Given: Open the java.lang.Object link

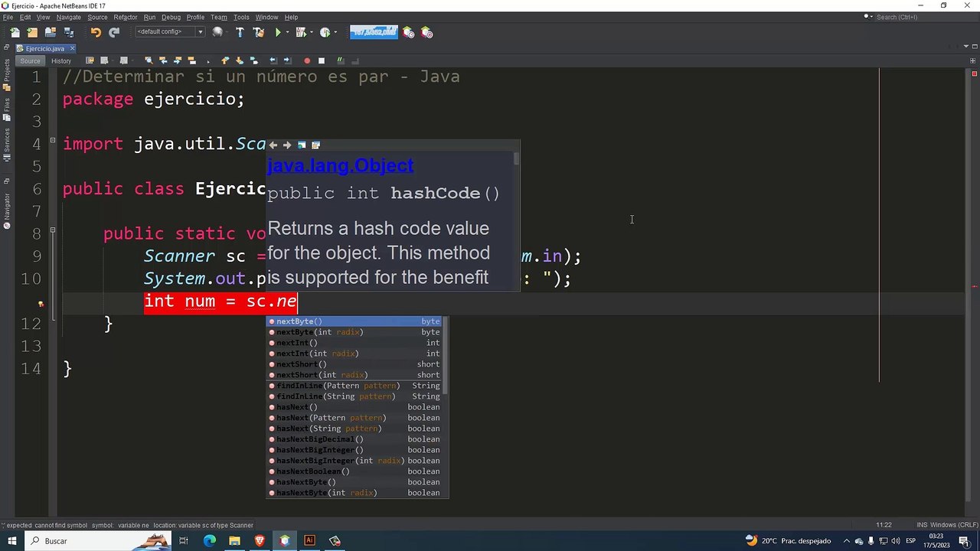Looking at the screenshot, I should [340, 165].
